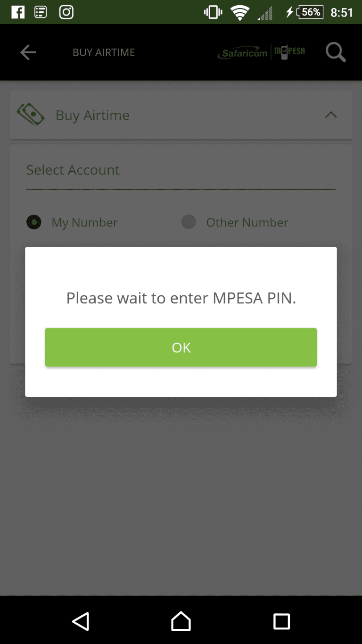The image size is (362, 644).
Task: Confirm dialog with green OK button
Action: (181, 347)
